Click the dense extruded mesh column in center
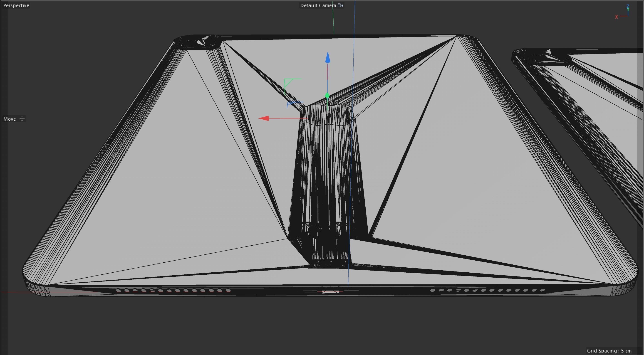The width and height of the screenshot is (644, 355). (x=327, y=180)
